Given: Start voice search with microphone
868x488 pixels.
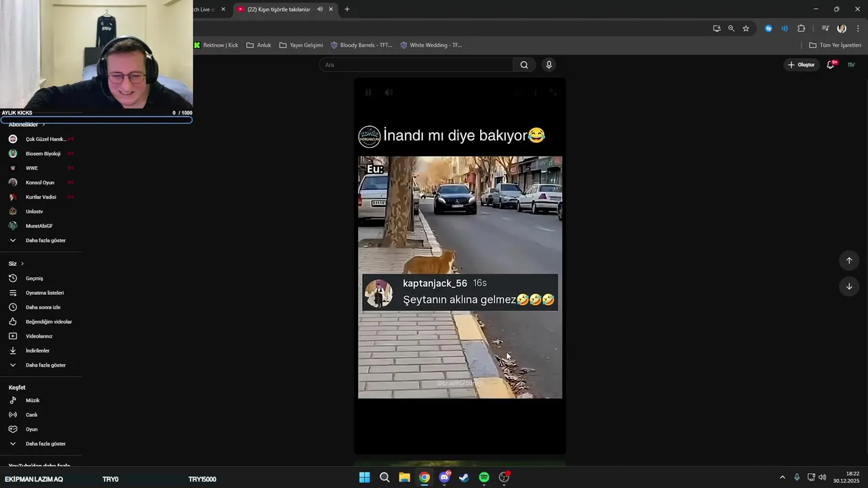Looking at the screenshot, I should 549,65.
